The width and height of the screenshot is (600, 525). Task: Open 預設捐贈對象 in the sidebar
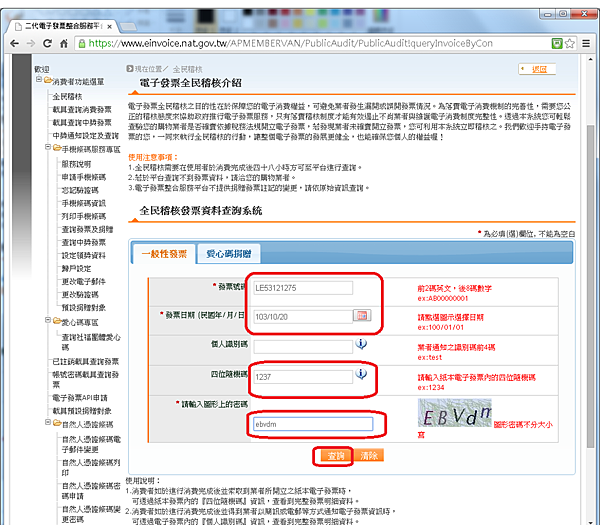point(84,307)
